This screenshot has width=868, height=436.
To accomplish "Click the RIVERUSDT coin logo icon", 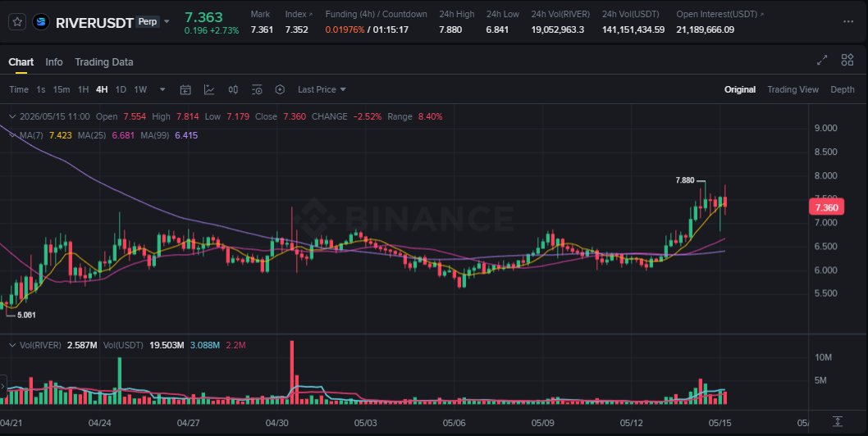I will 40,22.
